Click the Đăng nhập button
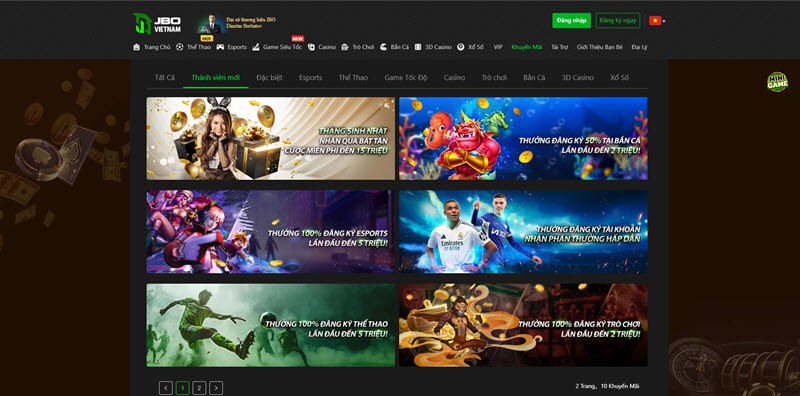This screenshot has width=800, height=396. [571, 20]
